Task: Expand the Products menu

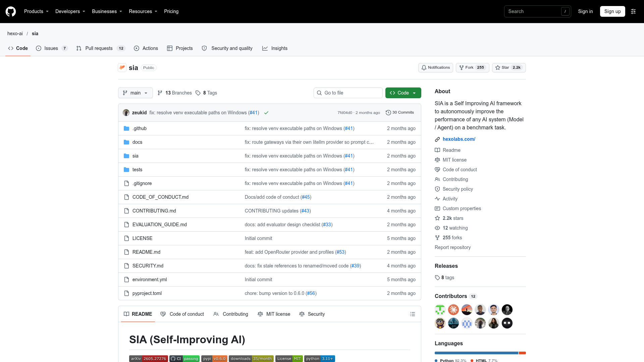Action: pyautogui.click(x=36, y=11)
